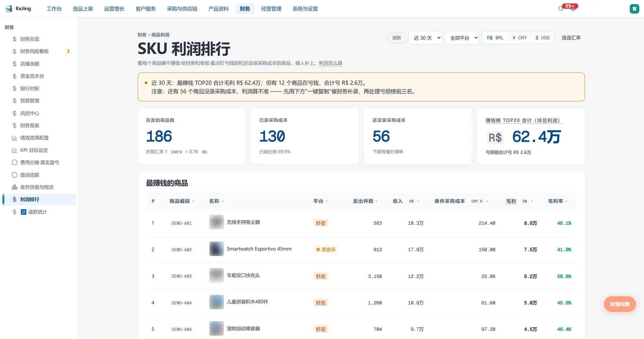This screenshot has width=644, height=339.
Task: Click chart icon beside 绩效政策配置
Action: click(15, 138)
